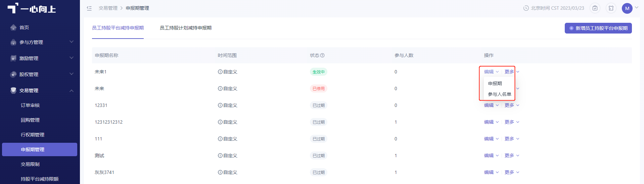The image size is (644, 184).
Task: Select 申报期 from the edit dropdown
Action: [x=495, y=83]
